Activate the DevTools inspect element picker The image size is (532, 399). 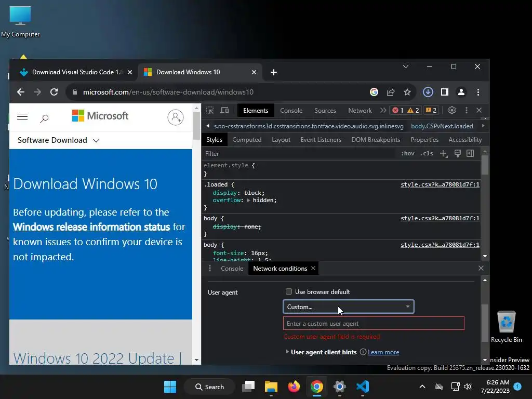tap(210, 110)
